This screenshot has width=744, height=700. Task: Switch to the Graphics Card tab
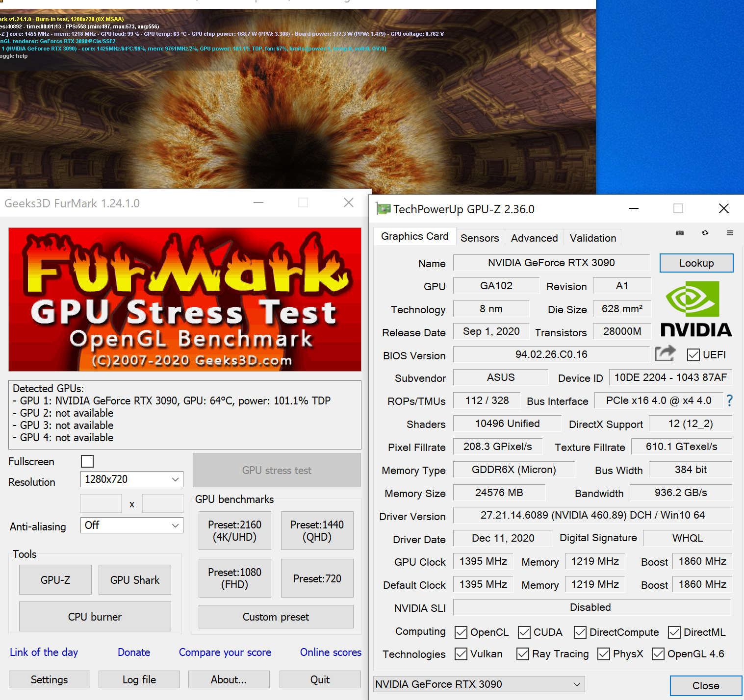(x=414, y=236)
